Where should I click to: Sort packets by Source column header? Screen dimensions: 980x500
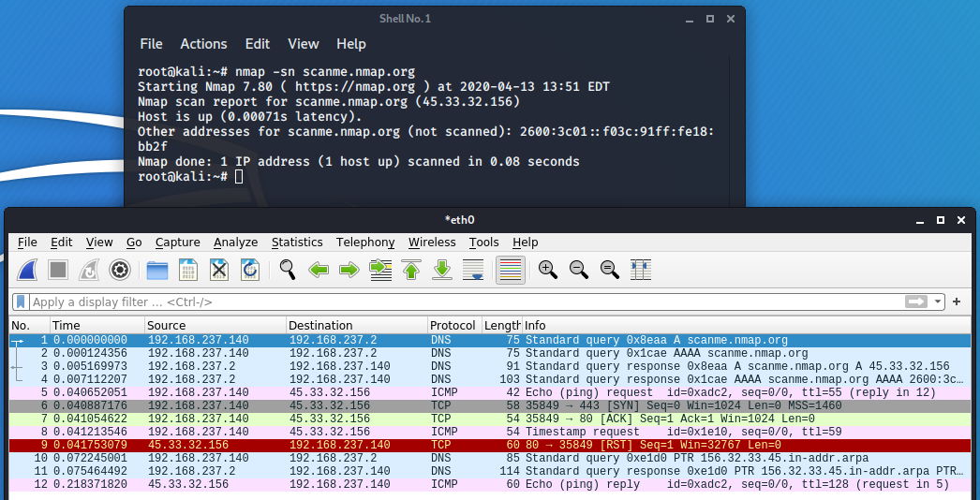(215, 326)
